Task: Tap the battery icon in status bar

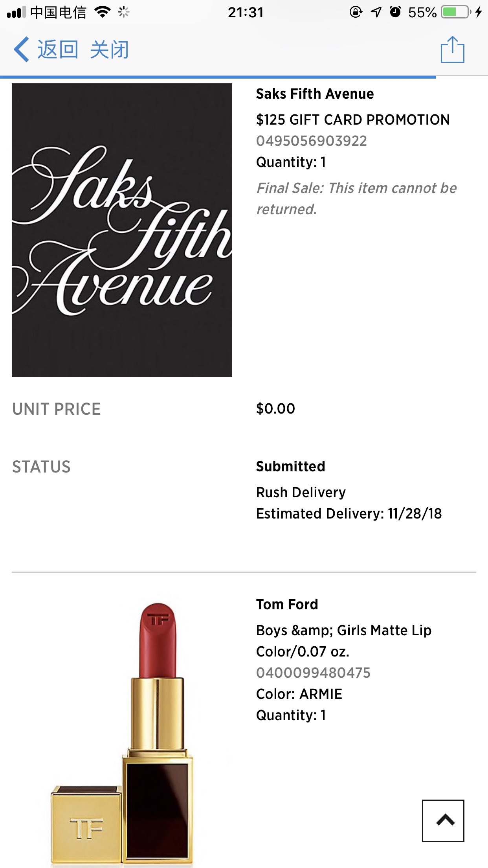Action: 456,12
